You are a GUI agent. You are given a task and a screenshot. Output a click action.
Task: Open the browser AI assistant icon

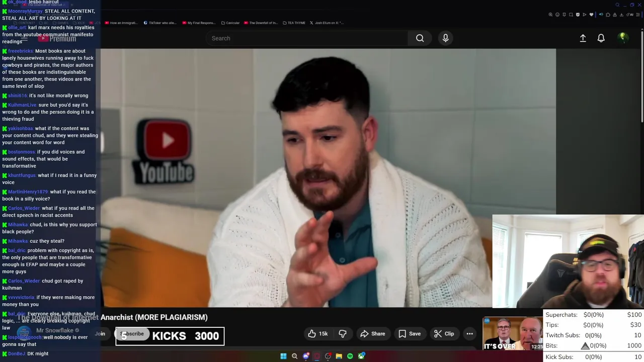(630, 15)
